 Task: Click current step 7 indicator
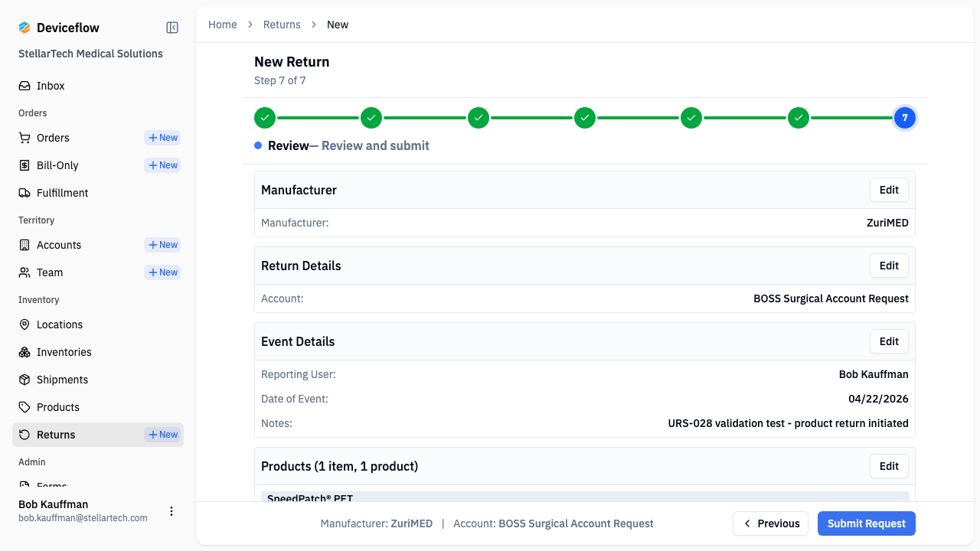point(905,118)
